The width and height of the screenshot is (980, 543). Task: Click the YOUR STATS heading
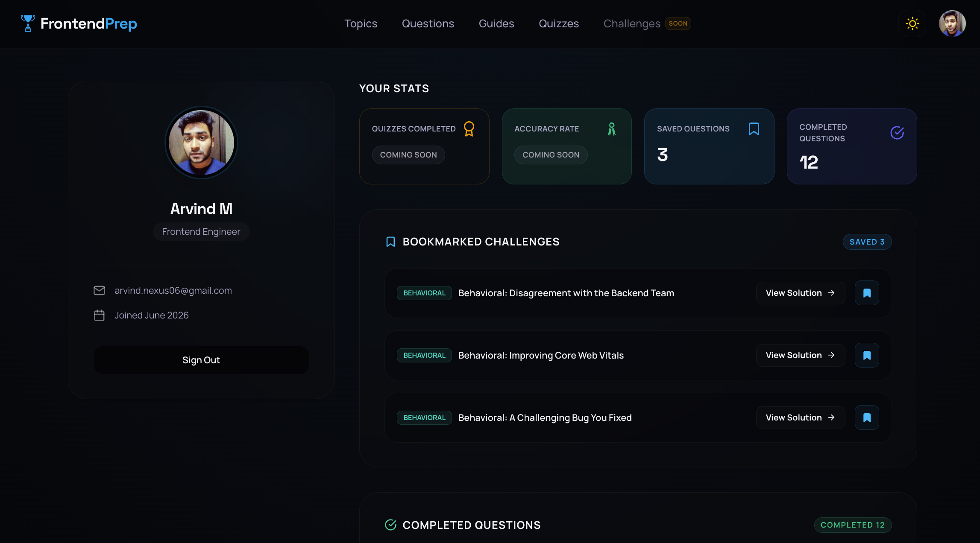tap(394, 88)
